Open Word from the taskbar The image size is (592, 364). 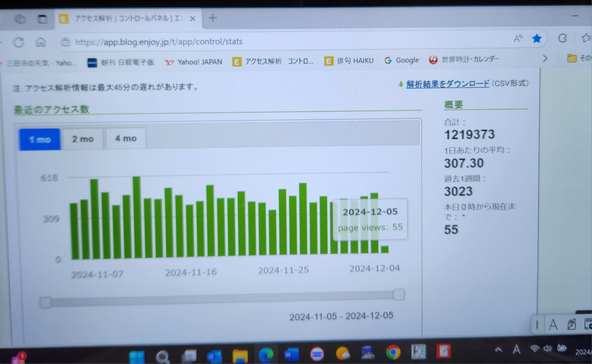tap(292, 353)
